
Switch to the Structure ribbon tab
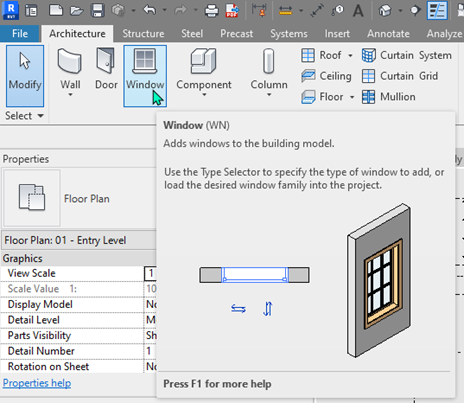pos(143,34)
